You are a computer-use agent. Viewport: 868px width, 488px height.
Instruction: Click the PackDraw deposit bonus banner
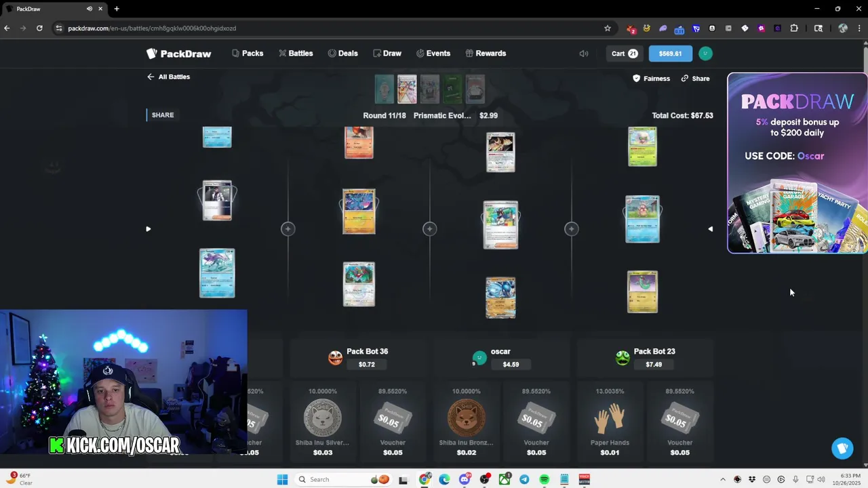[x=797, y=163]
